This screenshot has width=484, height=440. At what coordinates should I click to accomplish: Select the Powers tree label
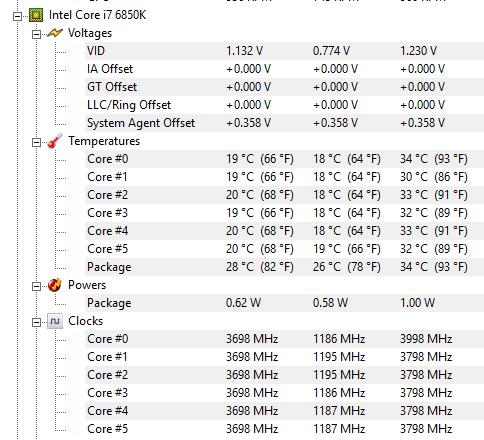(87, 285)
